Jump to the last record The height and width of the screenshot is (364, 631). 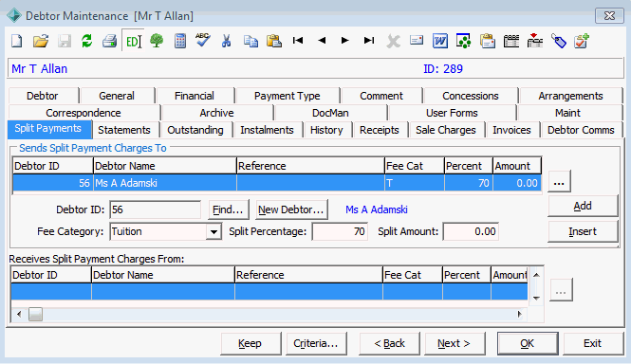(x=368, y=40)
